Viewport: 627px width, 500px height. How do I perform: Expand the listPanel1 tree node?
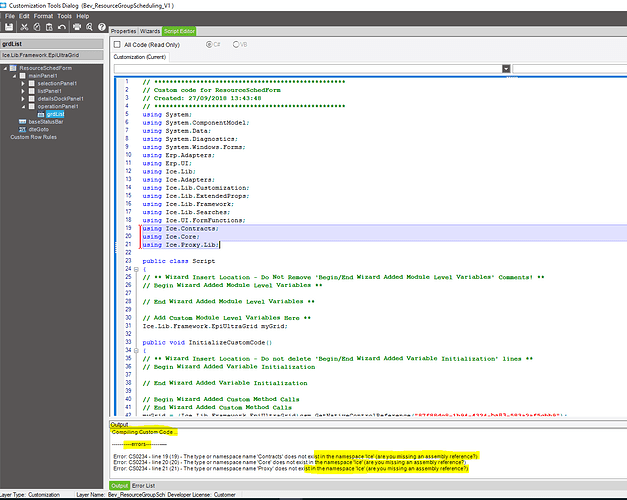click(x=23, y=91)
